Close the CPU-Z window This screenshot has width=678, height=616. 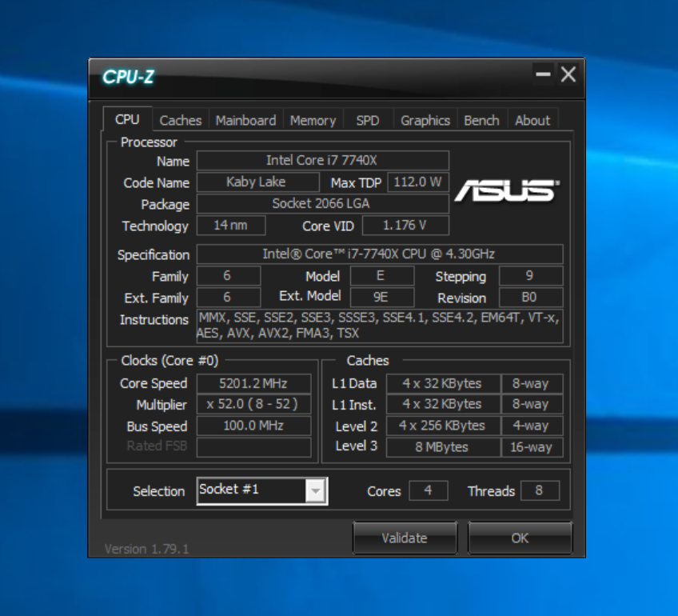tap(568, 74)
